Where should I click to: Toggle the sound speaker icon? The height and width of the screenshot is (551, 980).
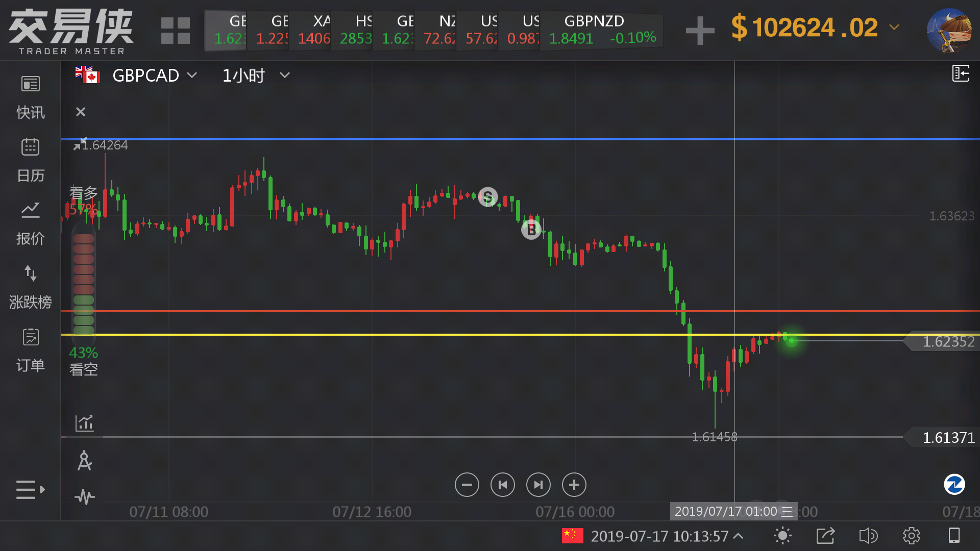pyautogui.click(x=868, y=536)
